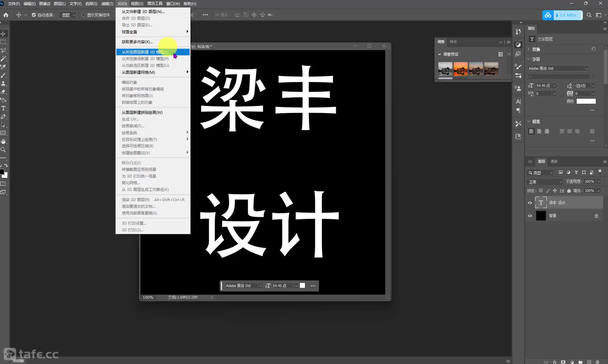Go to the Home screen icon
The width and height of the screenshot is (608, 364).
[6, 15]
